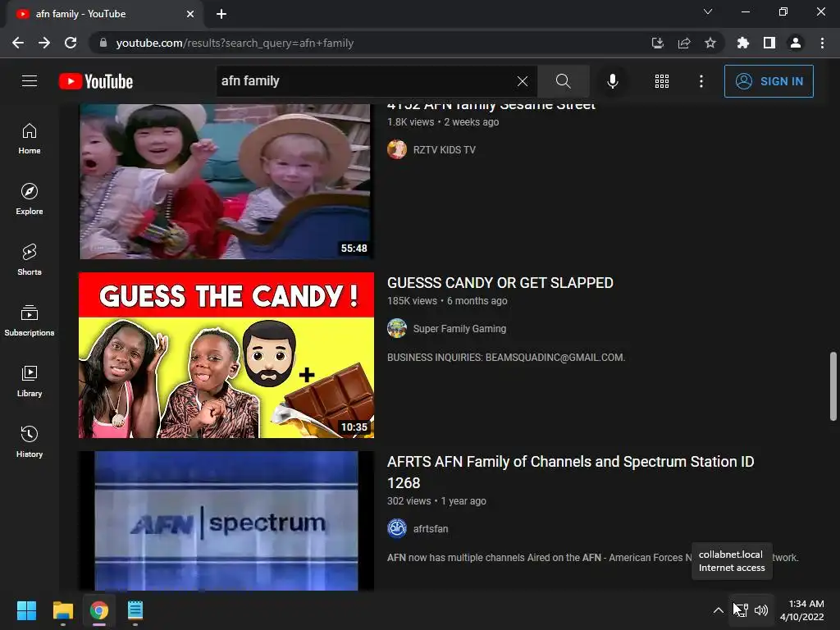The height and width of the screenshot is (630, 840).
Task: Show hidden tray icons chevron
Action: pos(719,610)
